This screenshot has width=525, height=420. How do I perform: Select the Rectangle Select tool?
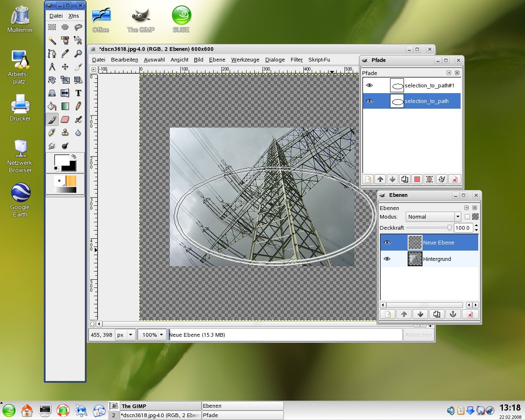(x=52, y=27)
